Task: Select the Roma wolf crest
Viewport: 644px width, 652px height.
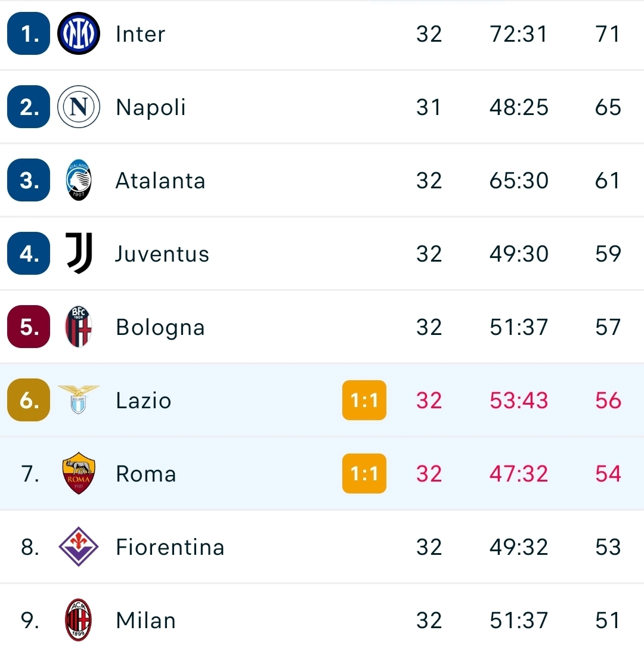Action: (x=78, y=473)
